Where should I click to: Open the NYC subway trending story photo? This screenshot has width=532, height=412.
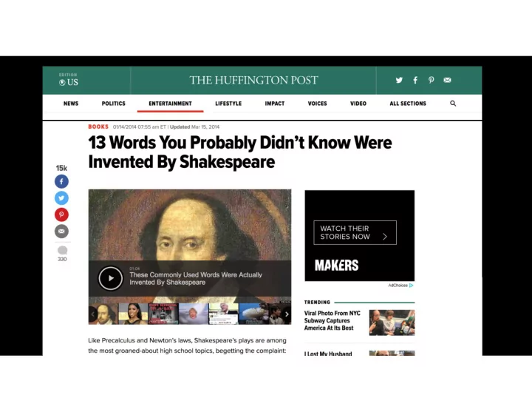[x=392, y=322]
